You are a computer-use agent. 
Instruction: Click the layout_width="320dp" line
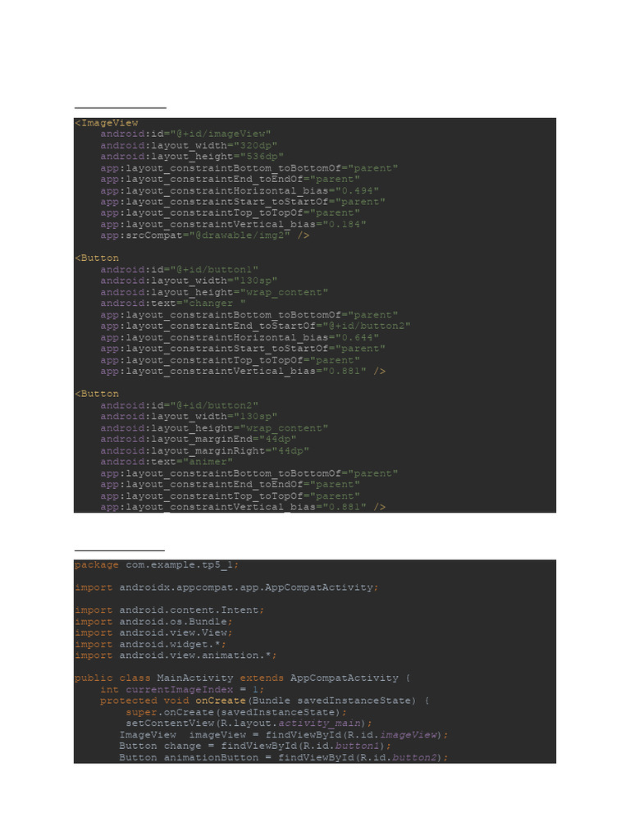coord(189,145)
